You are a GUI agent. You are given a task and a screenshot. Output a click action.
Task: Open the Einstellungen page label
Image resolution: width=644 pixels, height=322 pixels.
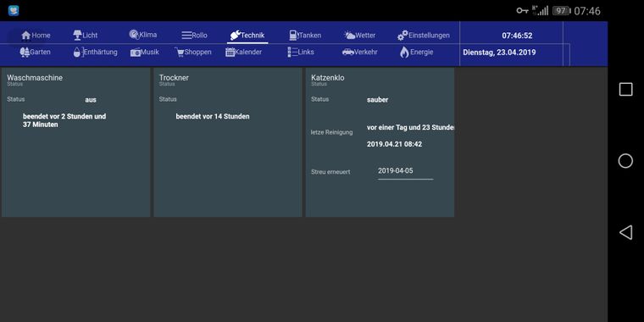pos(429,36)
